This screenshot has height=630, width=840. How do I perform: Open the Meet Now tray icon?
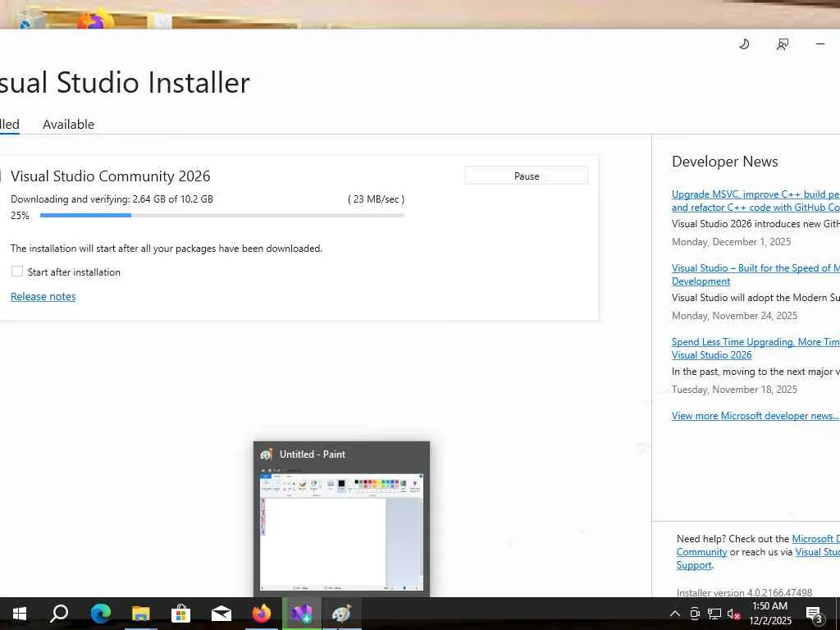pyautogui.click(x=694, y=614)
